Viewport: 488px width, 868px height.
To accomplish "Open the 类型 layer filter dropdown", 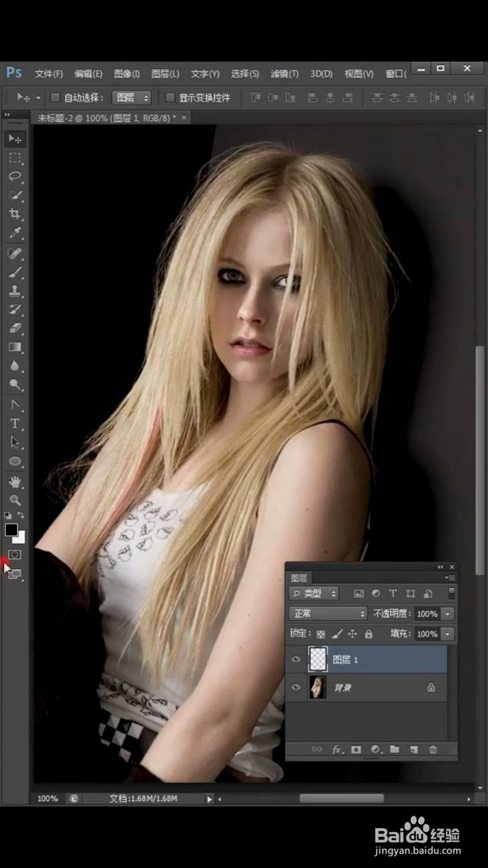I will tap(314, 593).
